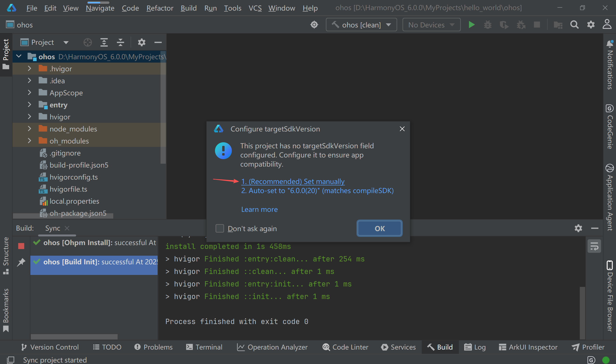Open the Notifications bell panel
The image size is (616, 364).
pos(610,44)
